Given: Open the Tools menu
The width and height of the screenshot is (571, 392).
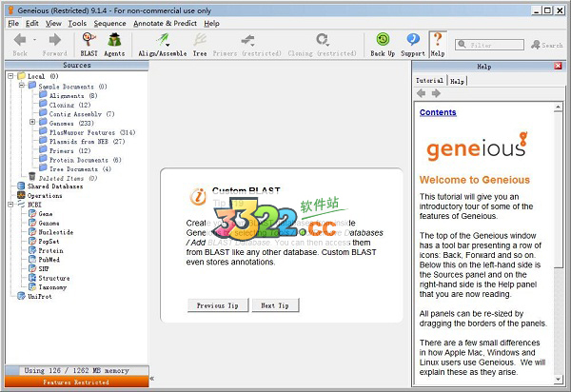Looking at the screenshot, I should click(77, 23).
